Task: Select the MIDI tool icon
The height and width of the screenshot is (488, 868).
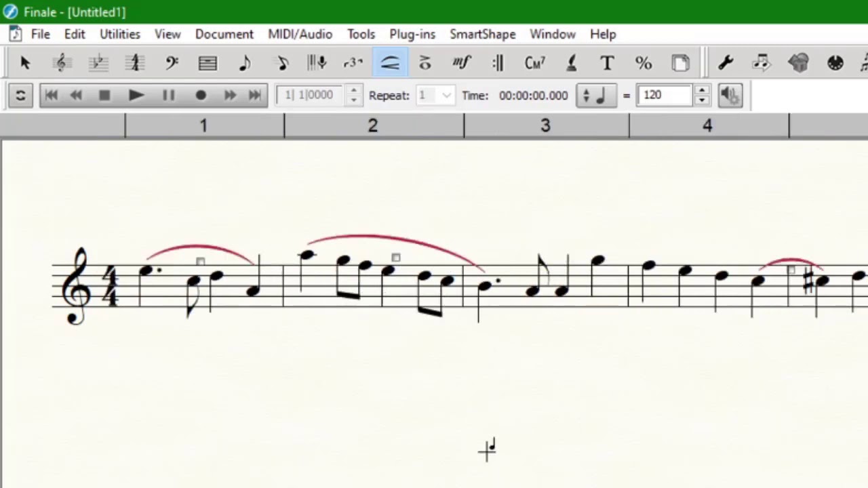Action: click(x=835, y=63)
